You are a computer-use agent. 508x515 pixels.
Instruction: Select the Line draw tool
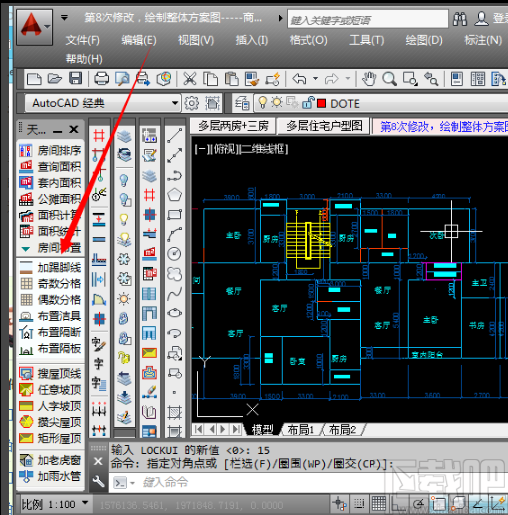point(175,135)
